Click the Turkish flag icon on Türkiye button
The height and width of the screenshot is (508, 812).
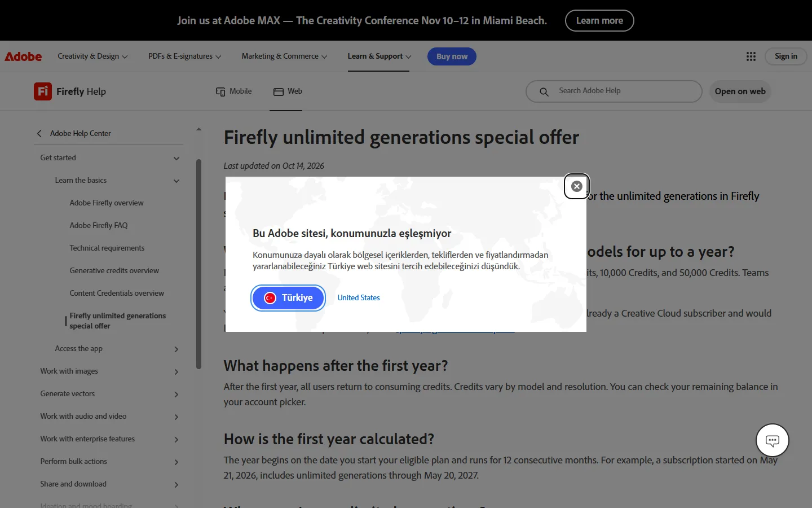pos(270,298)
